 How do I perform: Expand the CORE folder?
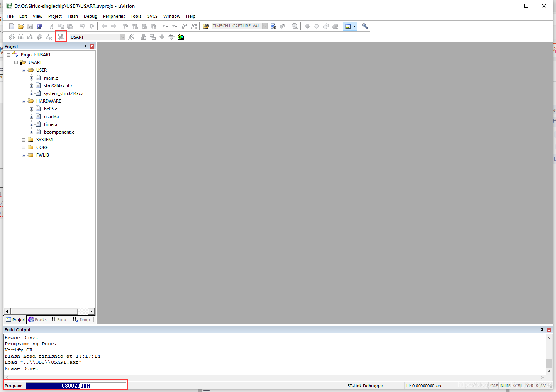pos(24,148)
